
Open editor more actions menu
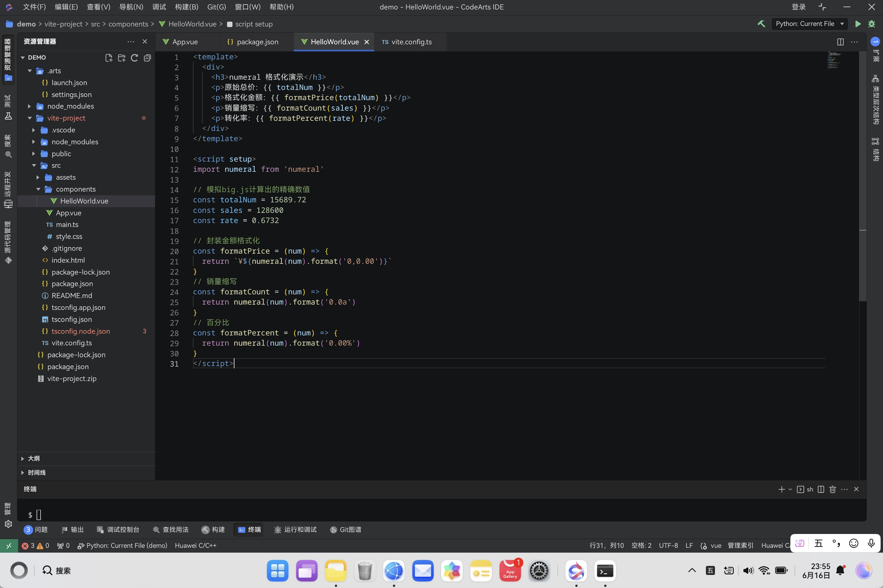coord(854,42)
